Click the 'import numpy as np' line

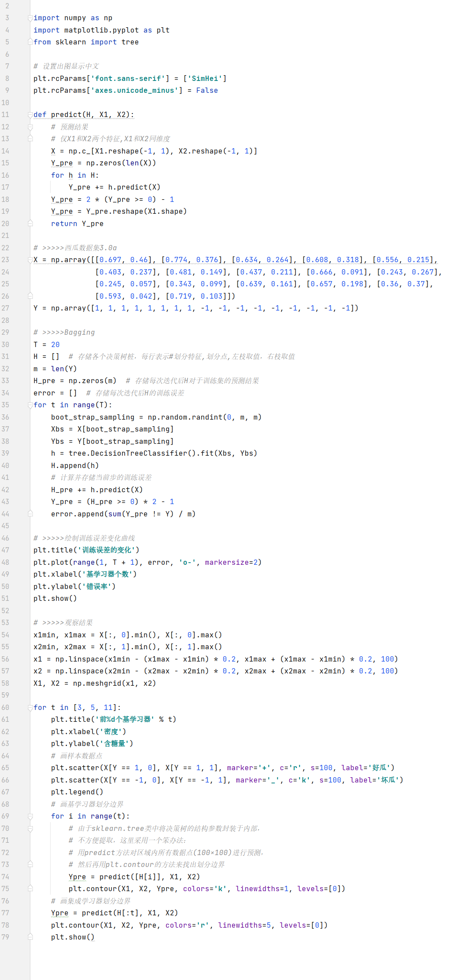(73, 18)
